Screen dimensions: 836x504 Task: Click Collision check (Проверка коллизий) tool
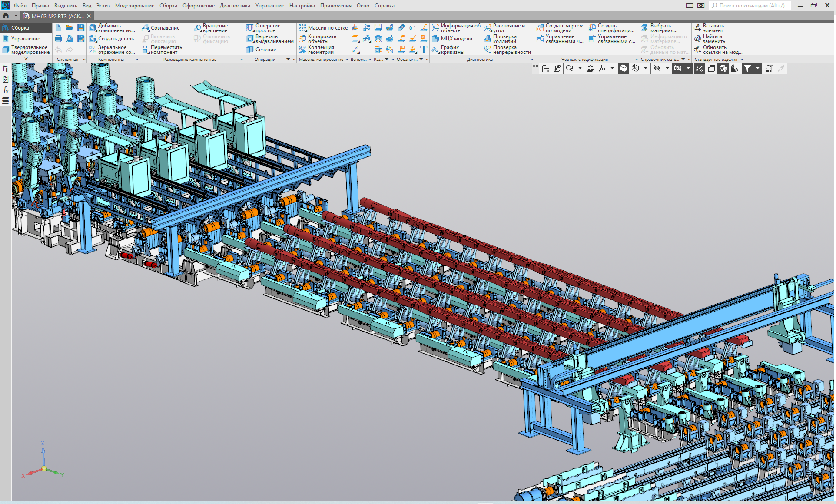pyautogui.click(x=504, y=39)
